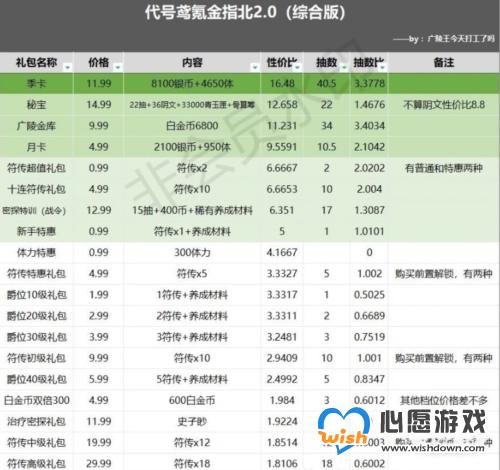This screenshot has height=470, width=500.
Task: Click the 季卡 name cell
Action: click(36, 83)
